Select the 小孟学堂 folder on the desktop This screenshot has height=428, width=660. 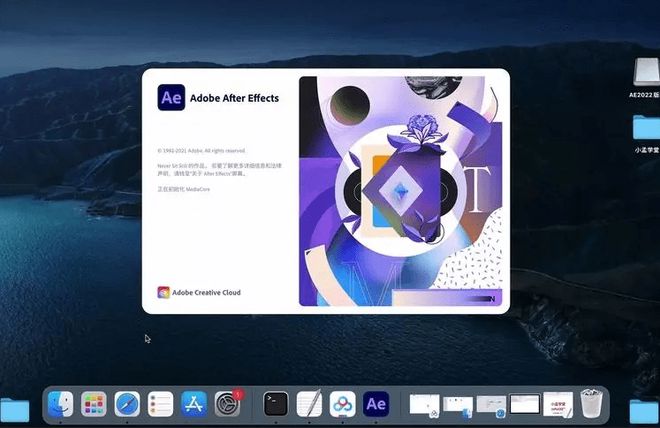(x=647, y=133)
